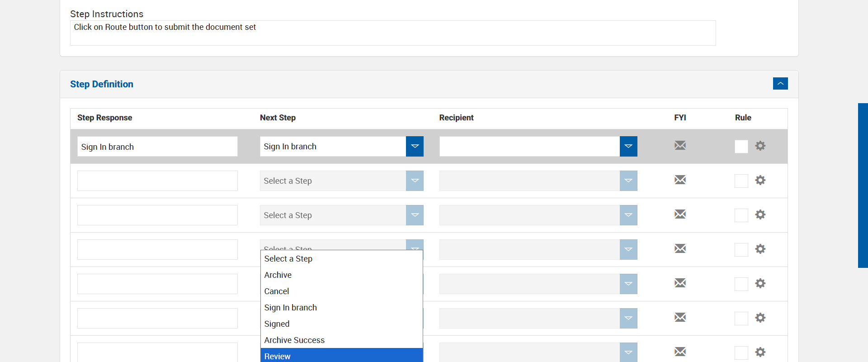Open the Sign In branch Next Step dropdown

coord(414,146)
